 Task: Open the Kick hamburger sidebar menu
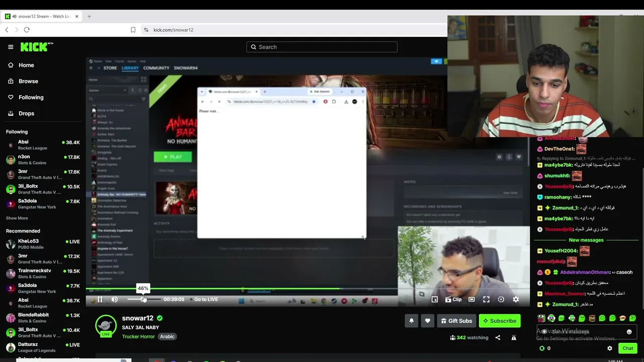coord(11,47)
